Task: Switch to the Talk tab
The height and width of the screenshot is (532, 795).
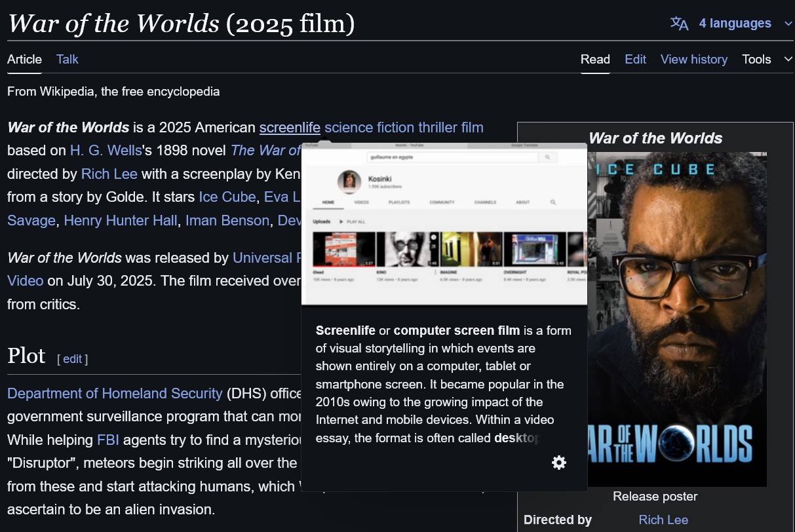Action: pos(68,59)
